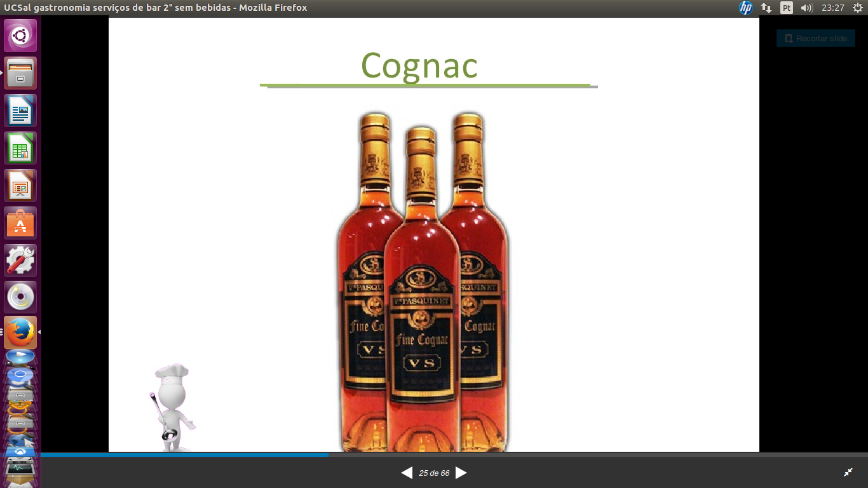Screen dimensions: 868x488
Task: Go back to the previous slide
Action: 407,473
